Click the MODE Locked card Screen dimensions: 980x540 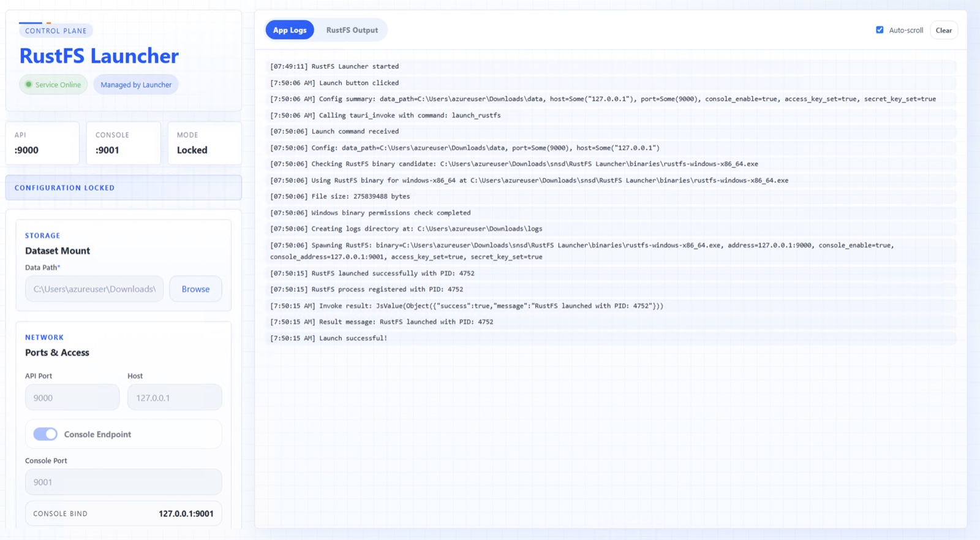205,143
